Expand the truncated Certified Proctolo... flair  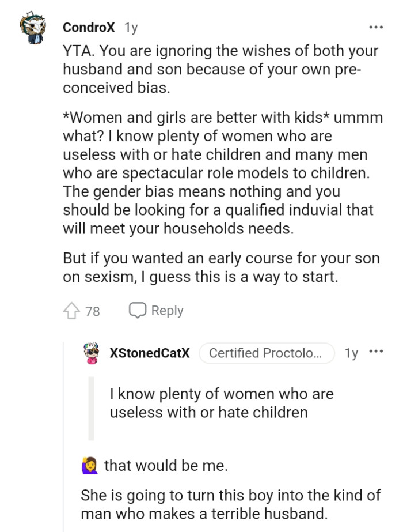267,353
